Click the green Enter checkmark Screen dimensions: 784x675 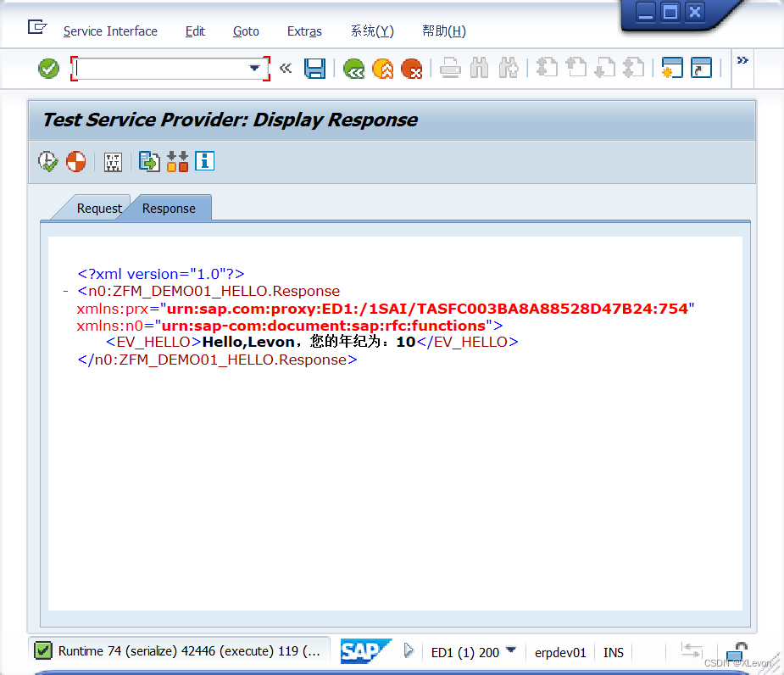point(47,69)
